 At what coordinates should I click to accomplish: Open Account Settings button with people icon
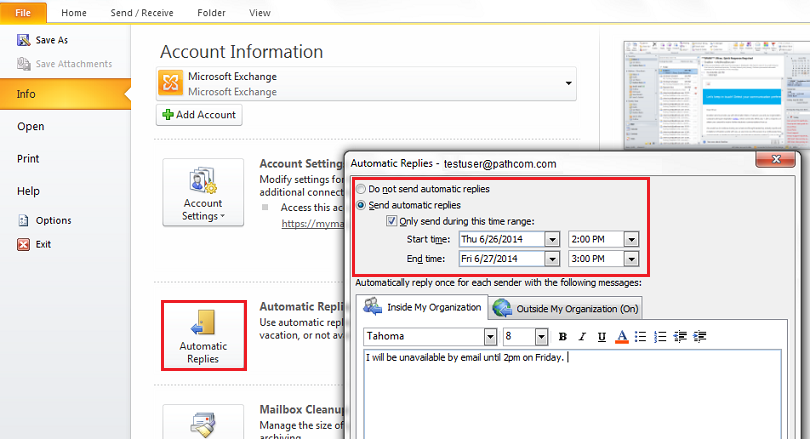coord(203,192)
